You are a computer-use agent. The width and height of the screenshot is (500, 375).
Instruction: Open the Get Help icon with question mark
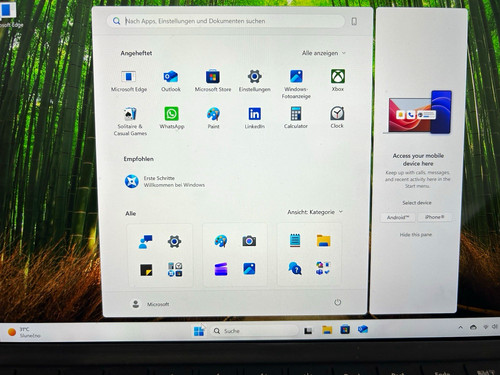[x=295, y=268]
